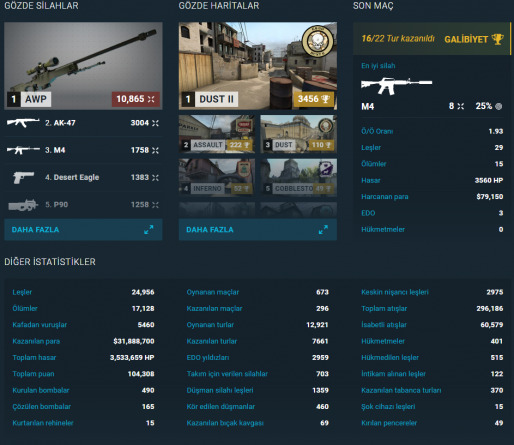Select the '5. P90' weapon row

83,205
